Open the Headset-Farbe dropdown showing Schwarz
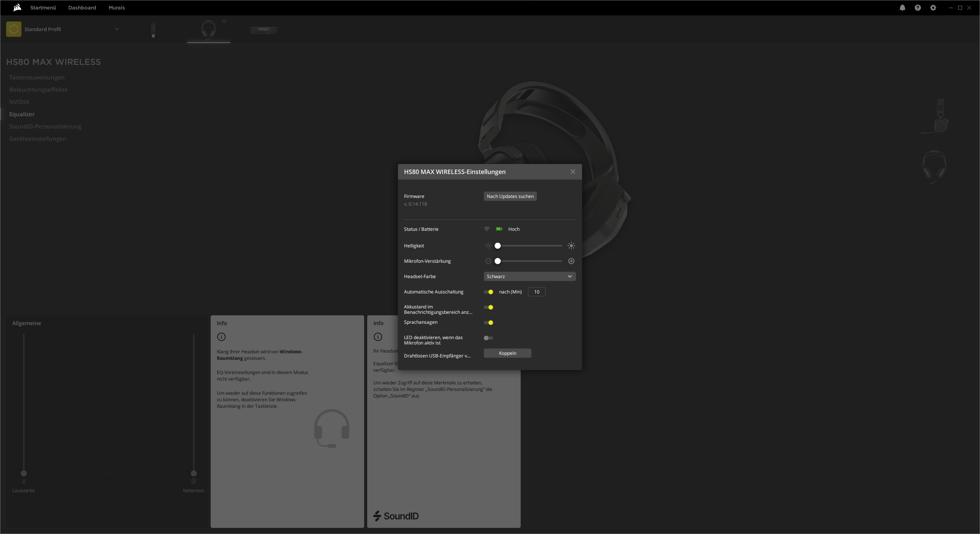The height and width of the screenshot is (534, 980). click(x=529, y=276)
